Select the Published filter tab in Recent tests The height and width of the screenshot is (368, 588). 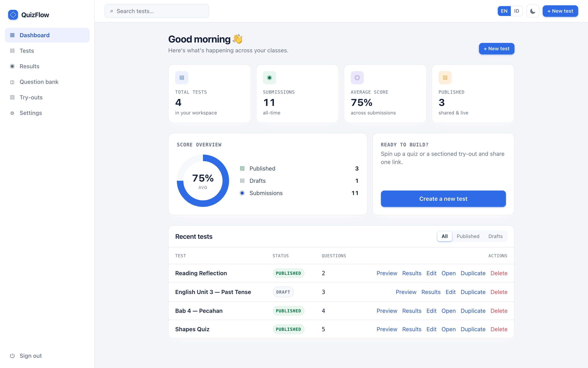[x=468, y=236]
